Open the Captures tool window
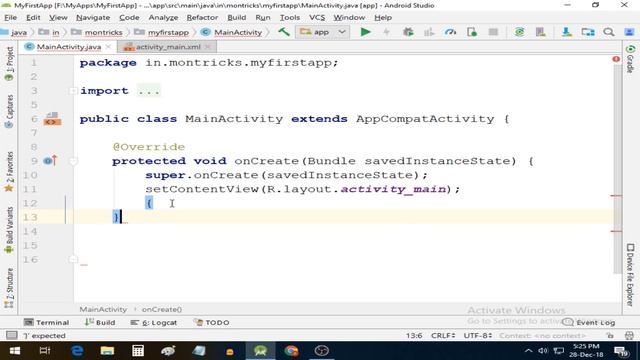 [x=9, y=111]
